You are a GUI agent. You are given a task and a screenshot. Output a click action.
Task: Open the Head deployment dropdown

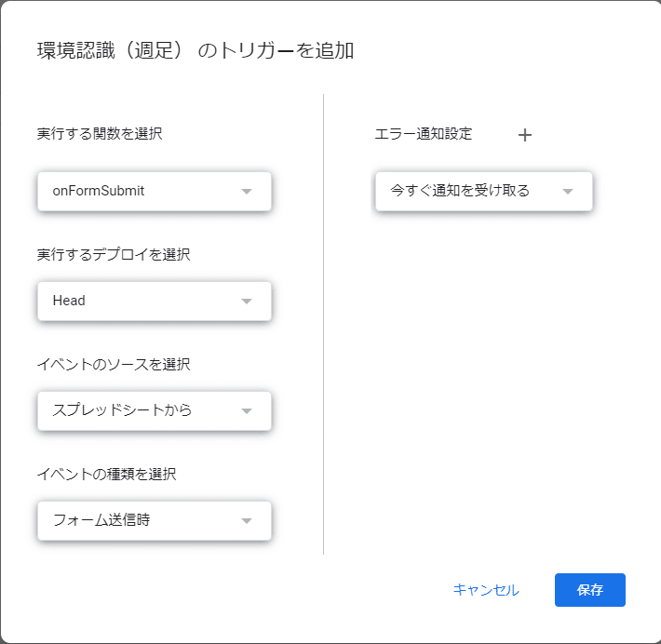tap(155, 301)
